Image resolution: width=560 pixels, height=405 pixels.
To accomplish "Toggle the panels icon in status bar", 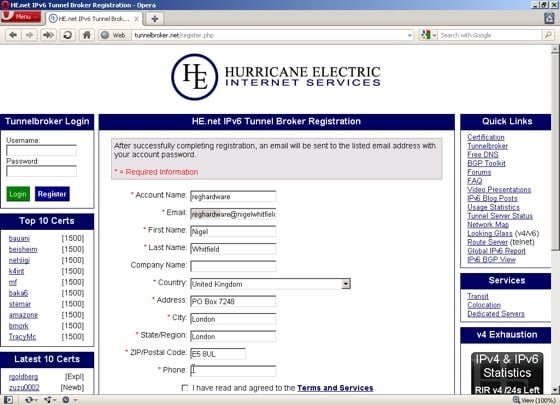I will click(x=9, y=400).
